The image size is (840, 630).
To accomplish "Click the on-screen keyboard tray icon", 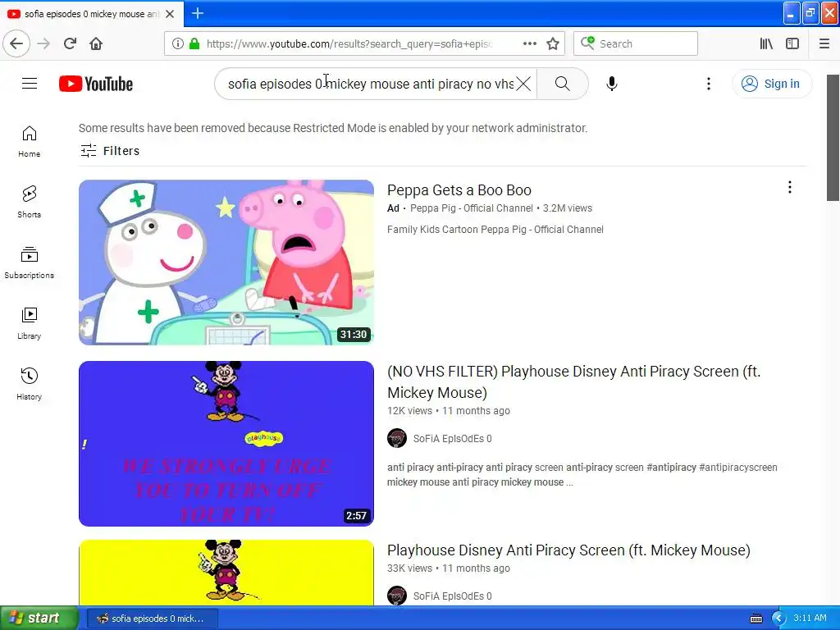I will (x=756, y=619).
